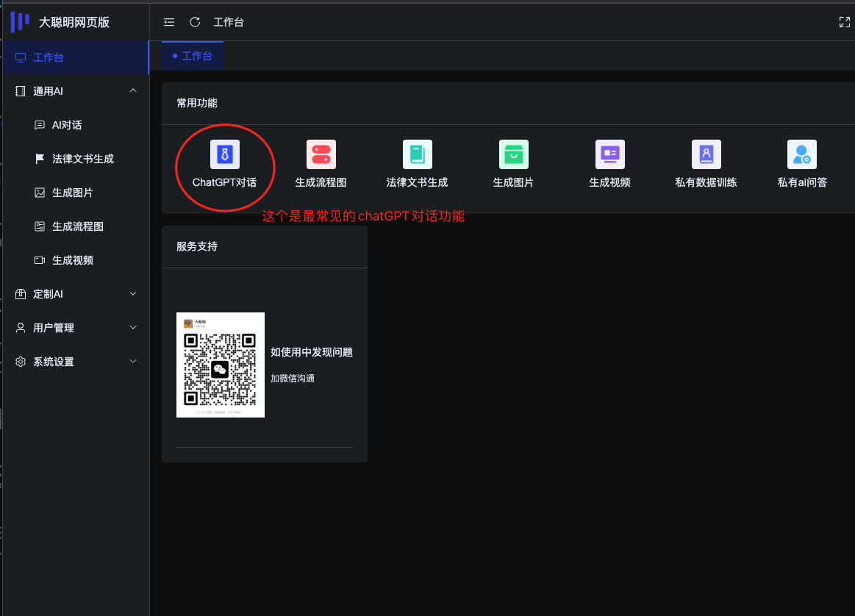Viewport: 855px width, 616px height.
Task: Click the chat icon beside AI对话
Action: coord(40,125)
